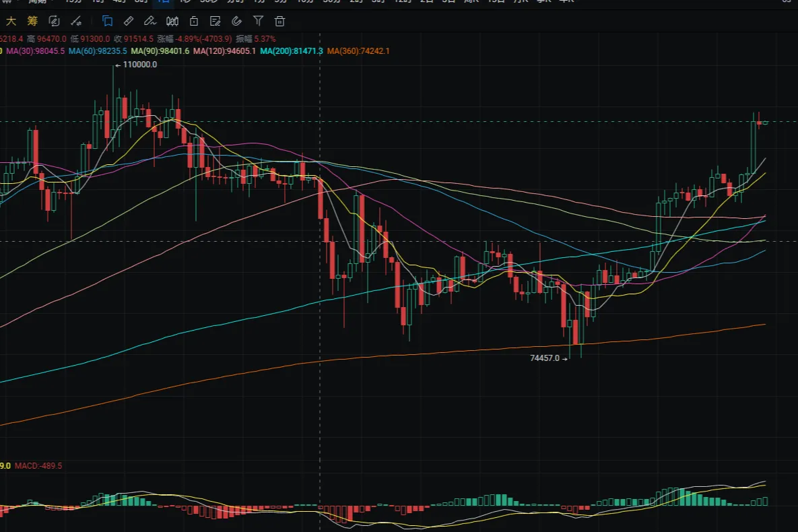The height and width of the screenshot is (532, 798).
Task: Click the MA(90):98401.6 indicator label
Action: point(160,51)
